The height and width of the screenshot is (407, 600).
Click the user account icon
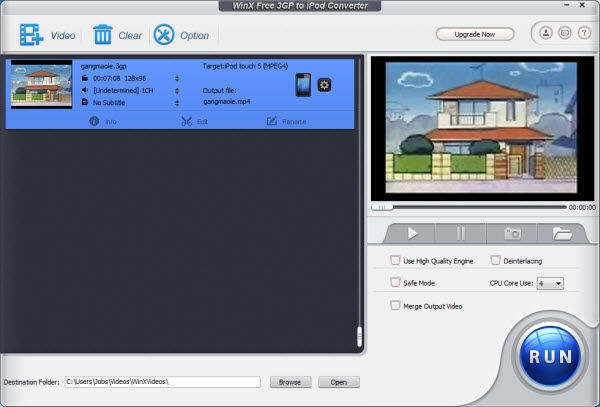click(x=546, y=33)
